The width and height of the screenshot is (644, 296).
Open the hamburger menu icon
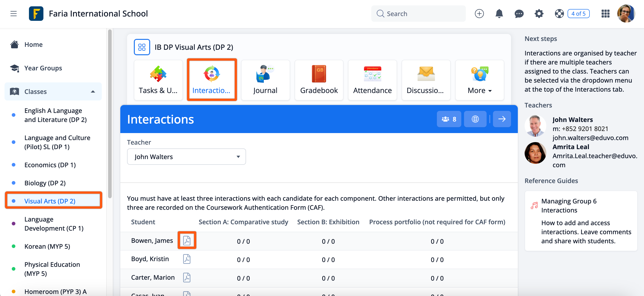click(x=14, y=14)
